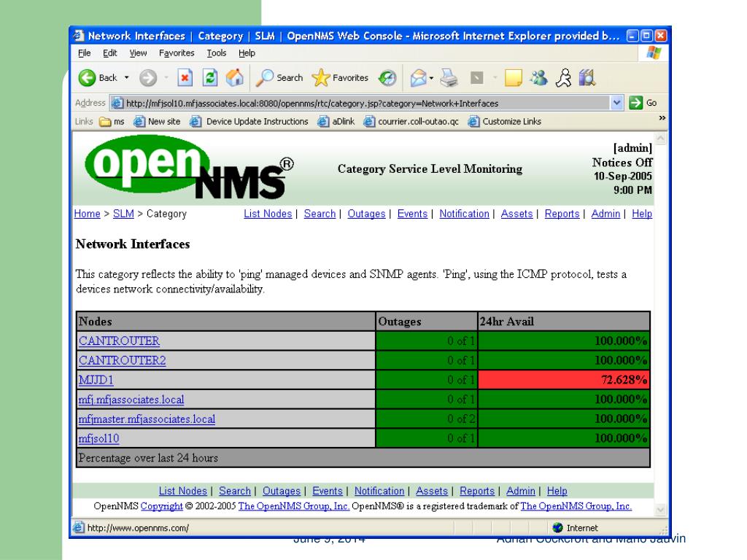Open Device Update Instructions links shortcut
The image size is (747, 560).
pos(249,122)
